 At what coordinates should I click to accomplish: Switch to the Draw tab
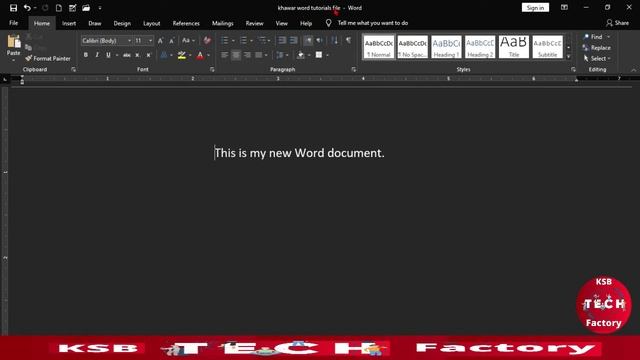coord(95,23)
